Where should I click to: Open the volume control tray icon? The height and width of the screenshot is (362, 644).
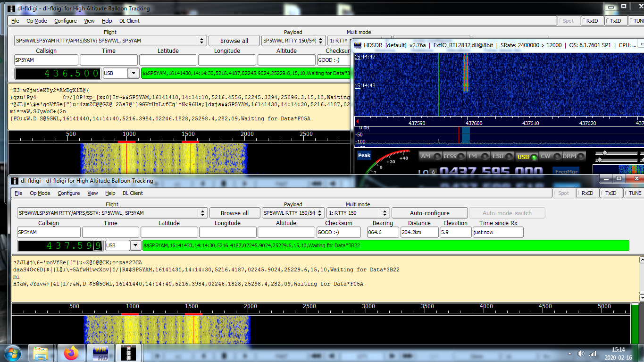(x=581, y=354)
